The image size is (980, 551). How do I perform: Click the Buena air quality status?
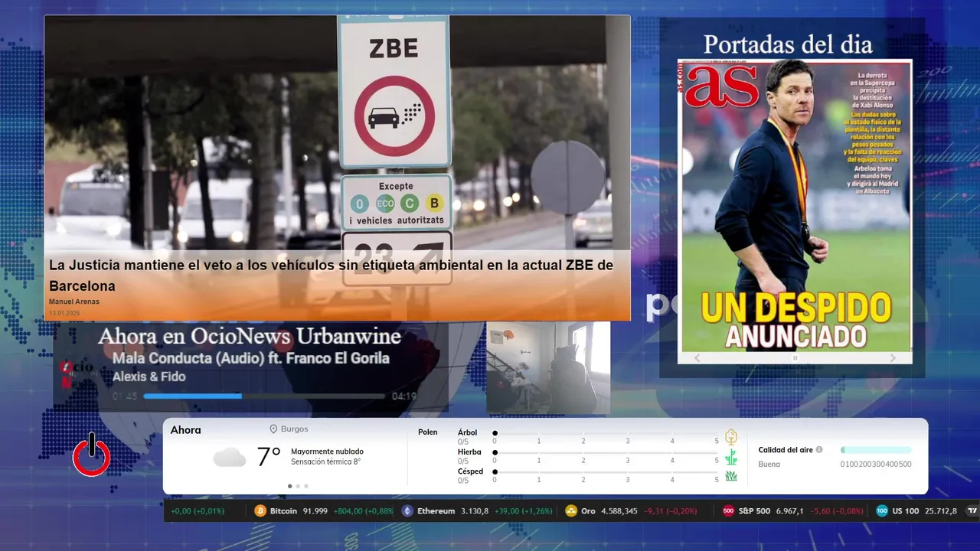click(769, 464)
